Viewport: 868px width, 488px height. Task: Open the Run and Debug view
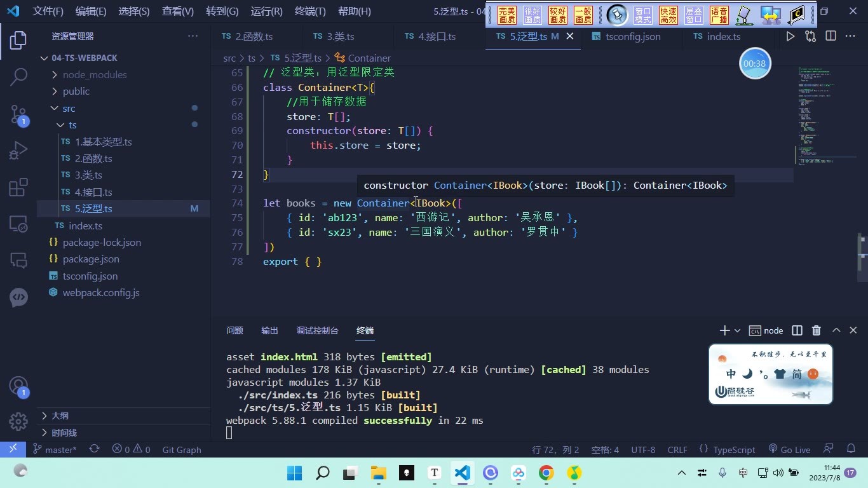coord(18,151)
